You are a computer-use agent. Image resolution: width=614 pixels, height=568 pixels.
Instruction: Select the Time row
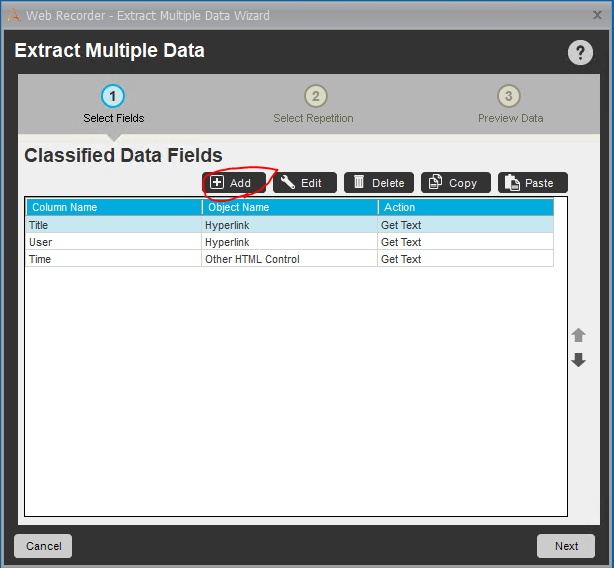(290, 259)
